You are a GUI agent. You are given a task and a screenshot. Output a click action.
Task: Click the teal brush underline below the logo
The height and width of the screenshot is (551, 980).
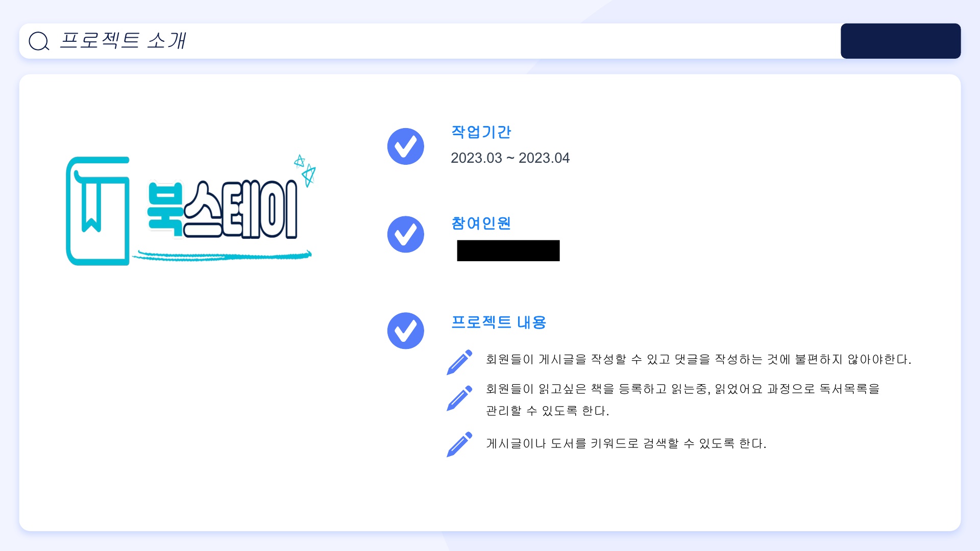point(223,255)
